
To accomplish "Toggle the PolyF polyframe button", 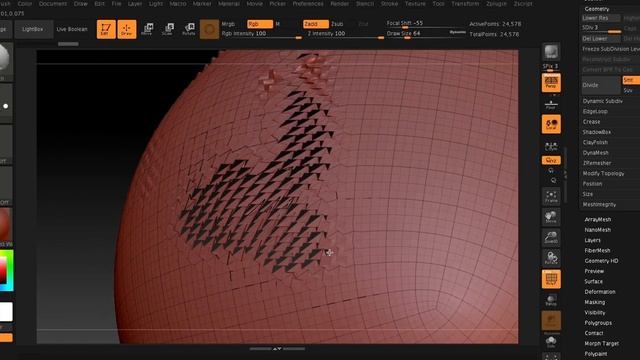I will 551,279.
